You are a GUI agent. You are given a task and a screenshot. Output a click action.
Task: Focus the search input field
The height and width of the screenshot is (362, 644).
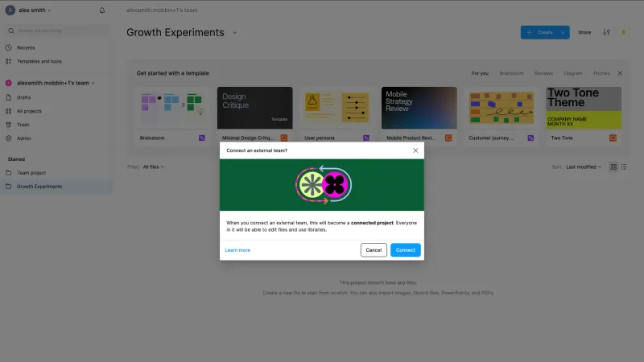pyautogui.click(x=57, y=31)
